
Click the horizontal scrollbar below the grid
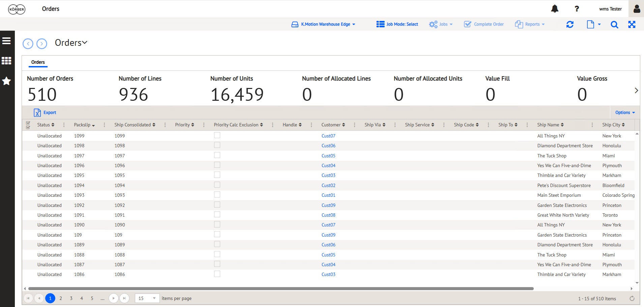tap(281, 288)
